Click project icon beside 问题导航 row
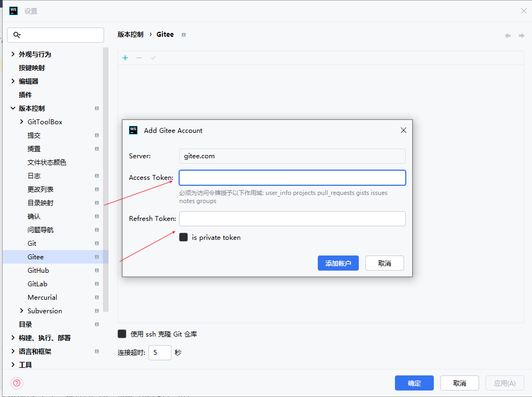The height and width of the screenshot is (397, 532). tap(97, 230)
